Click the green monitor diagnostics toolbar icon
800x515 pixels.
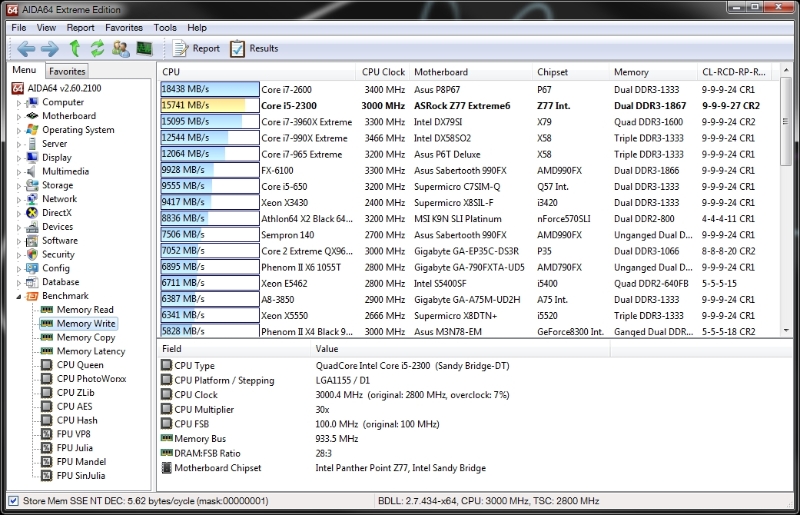pos(144,48)
